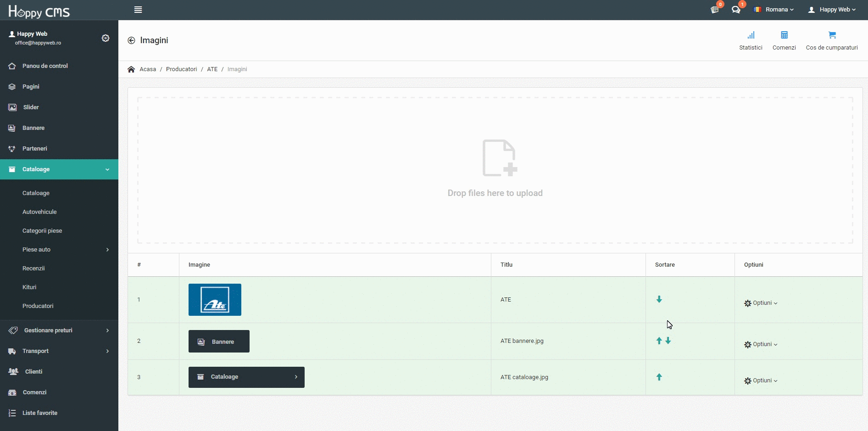Click the file upload drop zone icon
The width and height of the screenshot is (868, 431).
500,158
